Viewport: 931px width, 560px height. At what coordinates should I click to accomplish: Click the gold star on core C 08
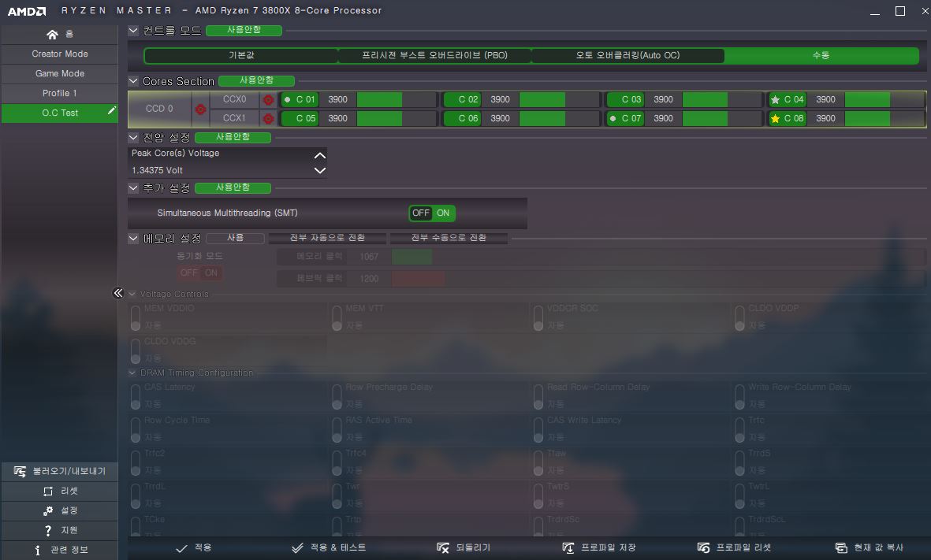coord(775,119)
